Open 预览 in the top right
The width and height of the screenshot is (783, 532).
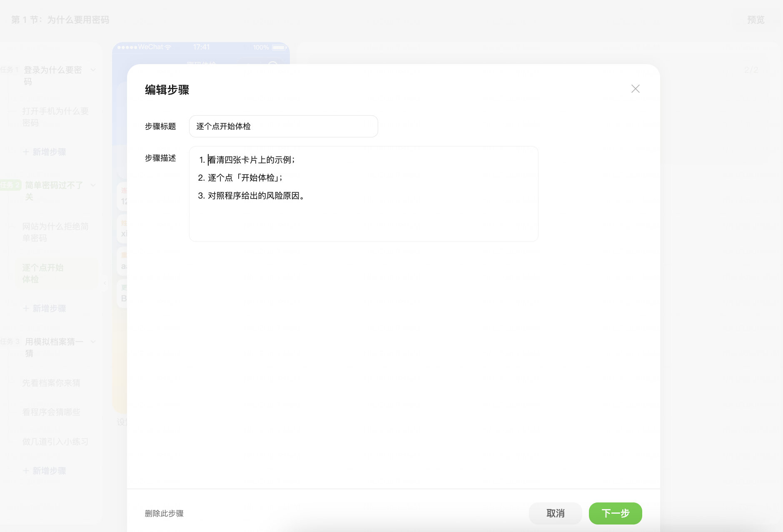(x=756, y=20)
